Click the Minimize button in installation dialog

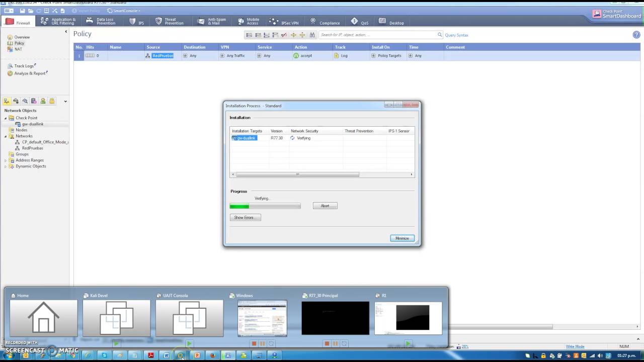(x=402, y=238)
